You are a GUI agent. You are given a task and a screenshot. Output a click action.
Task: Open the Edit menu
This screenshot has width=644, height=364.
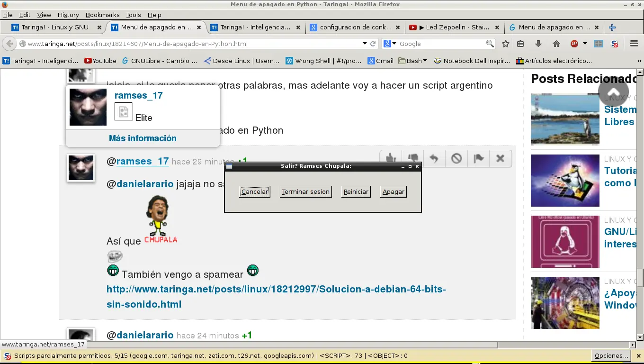tap(25, 15)
